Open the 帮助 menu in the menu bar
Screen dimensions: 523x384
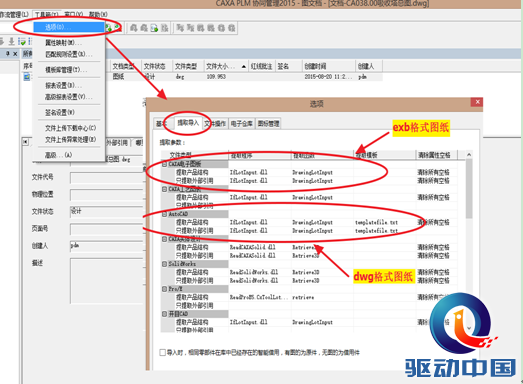click(98, 14)
